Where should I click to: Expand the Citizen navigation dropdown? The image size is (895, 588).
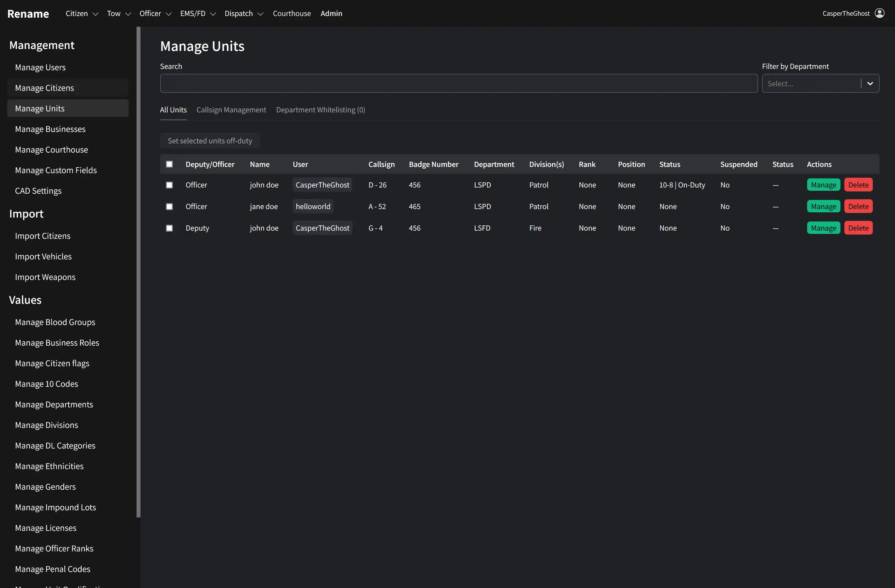(81, 13)
